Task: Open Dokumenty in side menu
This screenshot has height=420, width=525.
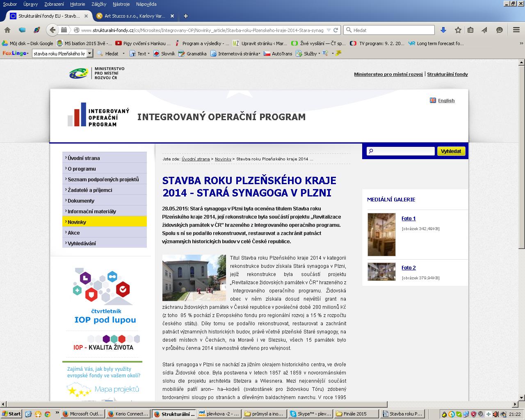Action: tap(105, 201)
